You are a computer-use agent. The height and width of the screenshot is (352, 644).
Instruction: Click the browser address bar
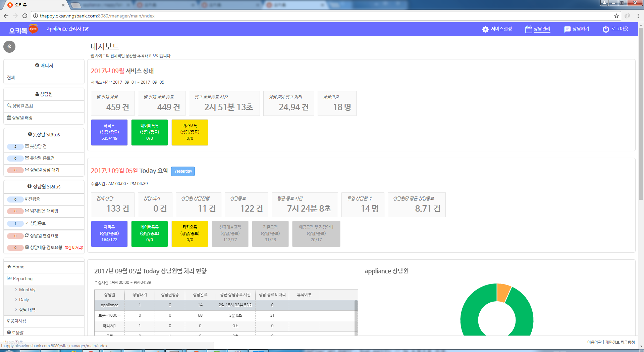pyautogui.click(x=302, y=16)
